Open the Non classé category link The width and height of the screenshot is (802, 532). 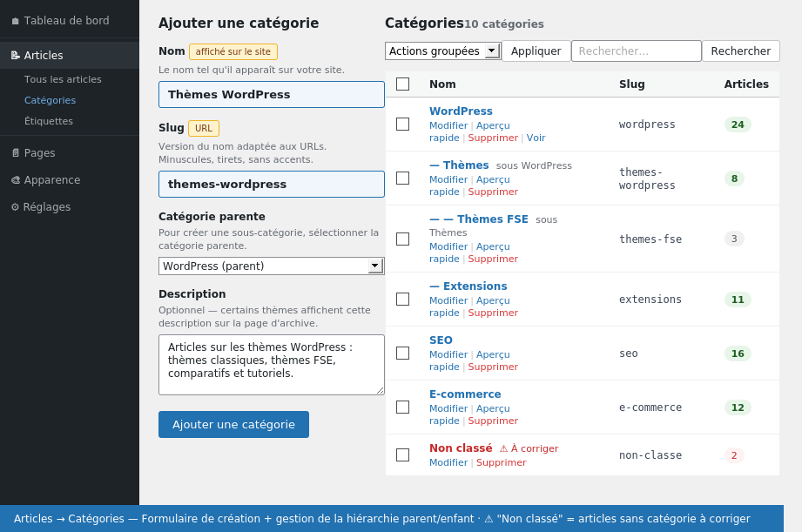tap(461, 448)
